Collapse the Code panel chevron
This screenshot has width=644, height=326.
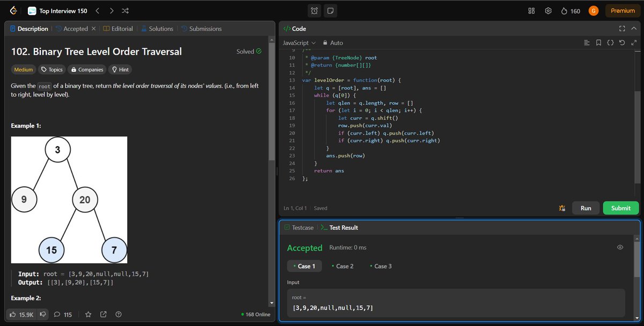(x=634, y=28)
